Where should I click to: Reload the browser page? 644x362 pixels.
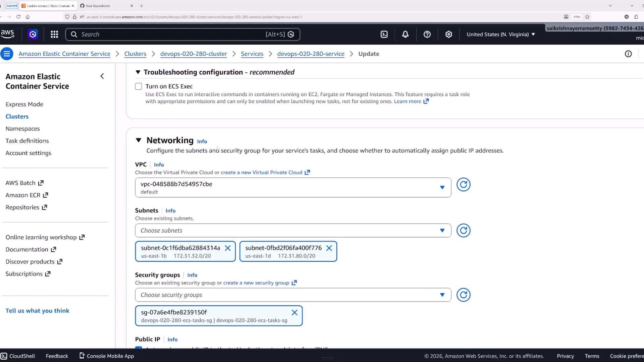(x=18, y=17)
